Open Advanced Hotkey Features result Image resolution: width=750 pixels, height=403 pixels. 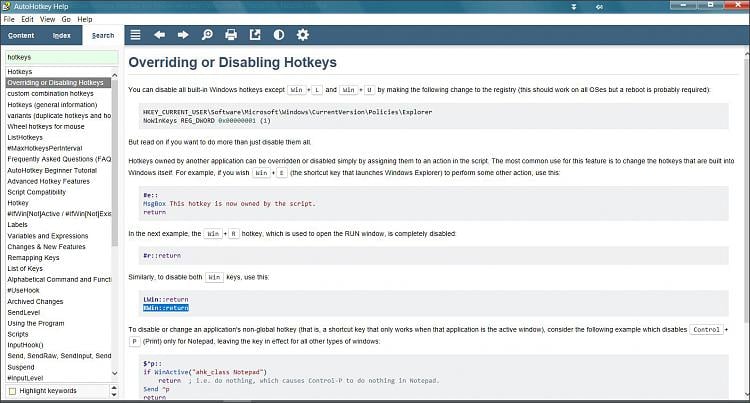point(48,181)
